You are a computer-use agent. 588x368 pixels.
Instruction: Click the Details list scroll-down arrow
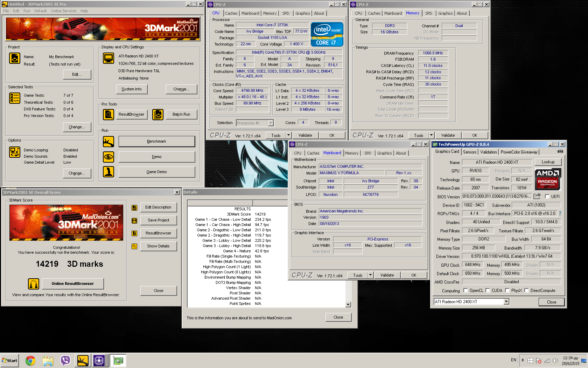[348, 304]
